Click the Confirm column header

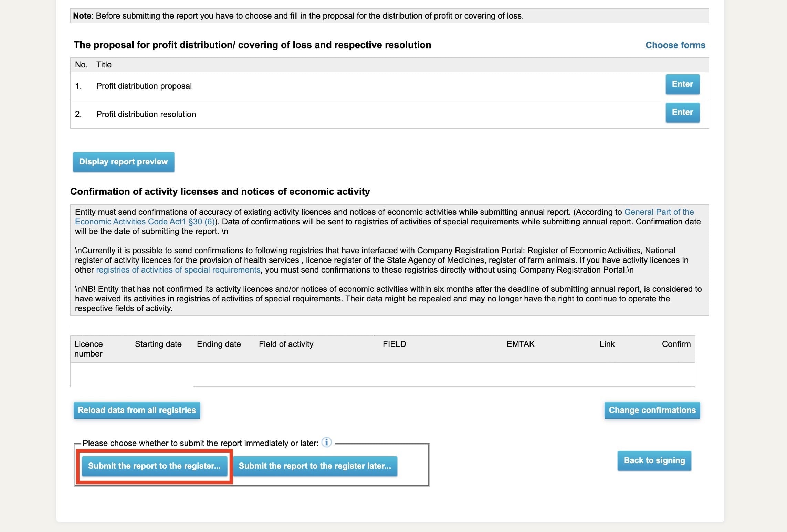[676, 344]
